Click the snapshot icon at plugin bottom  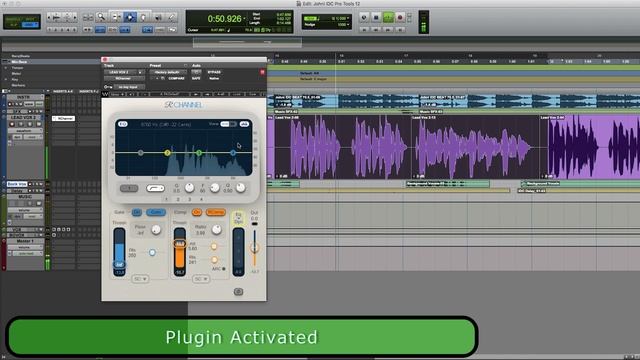pos(238,291)
